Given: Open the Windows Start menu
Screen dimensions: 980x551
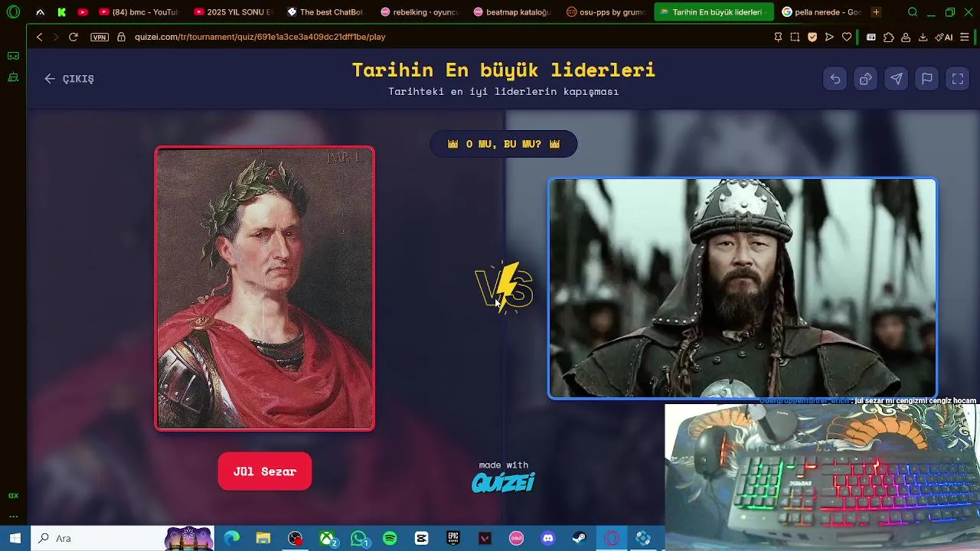Looking at the screenshot, I should (x=15, y=538).
